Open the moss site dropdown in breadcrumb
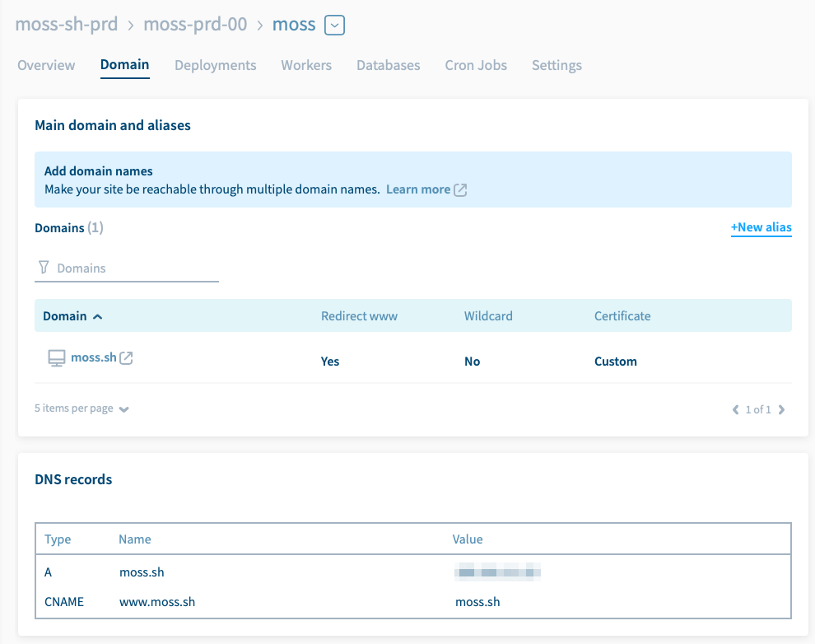815x644 pixels. [x=334, y=25]
